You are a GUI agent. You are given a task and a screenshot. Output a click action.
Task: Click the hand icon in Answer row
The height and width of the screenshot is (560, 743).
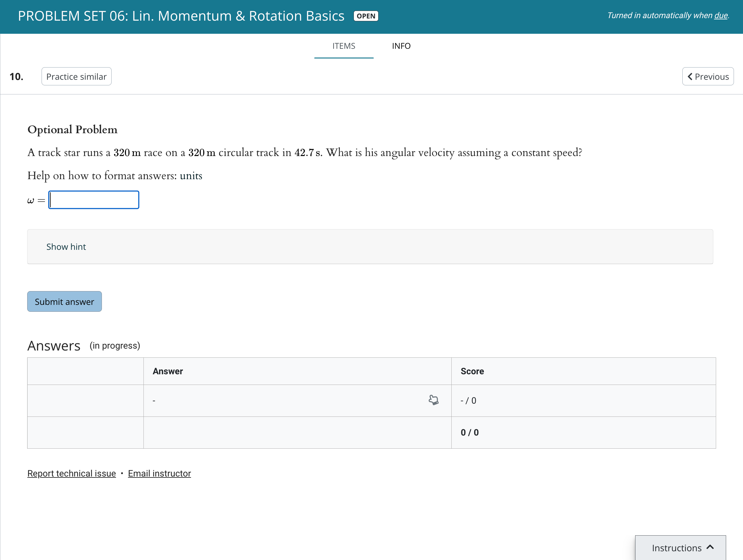pyautogui.click(x=433, y=400)
